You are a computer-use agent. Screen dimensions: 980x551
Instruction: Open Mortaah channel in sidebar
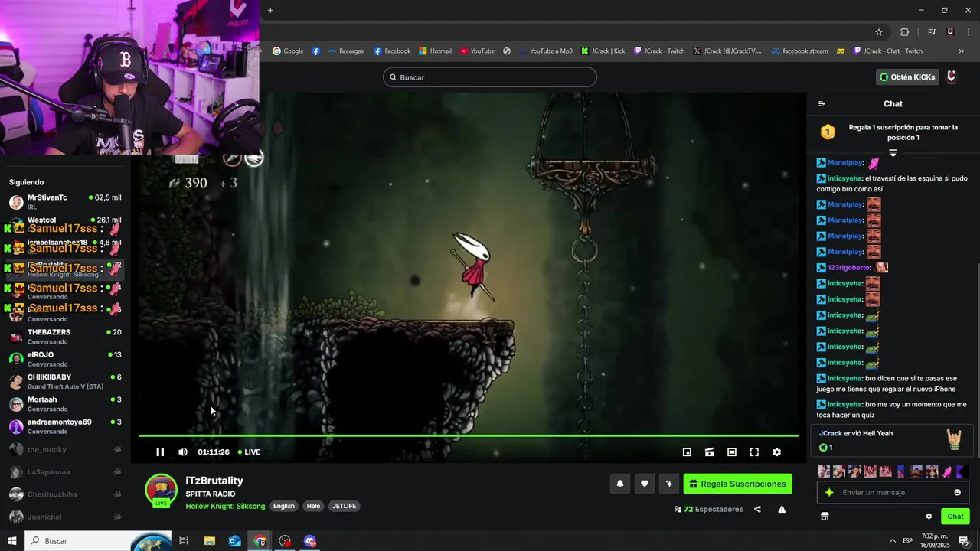pos(65,404)
